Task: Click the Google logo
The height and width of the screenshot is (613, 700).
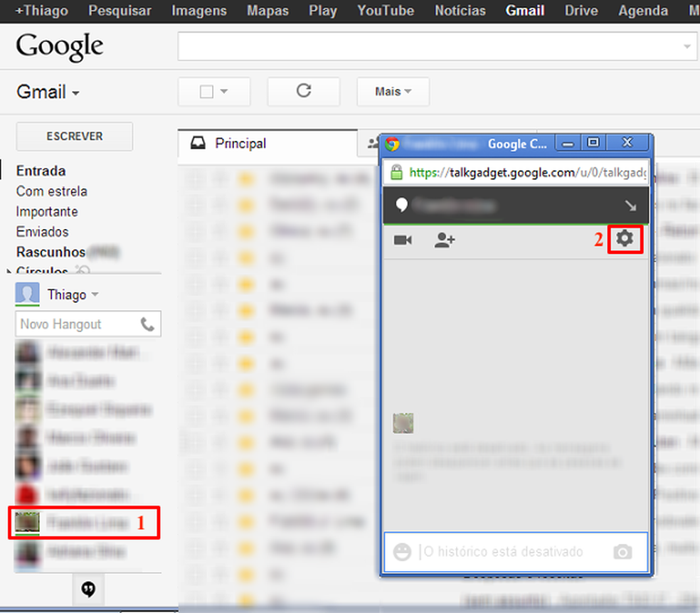Action: (x=59, y=46)
